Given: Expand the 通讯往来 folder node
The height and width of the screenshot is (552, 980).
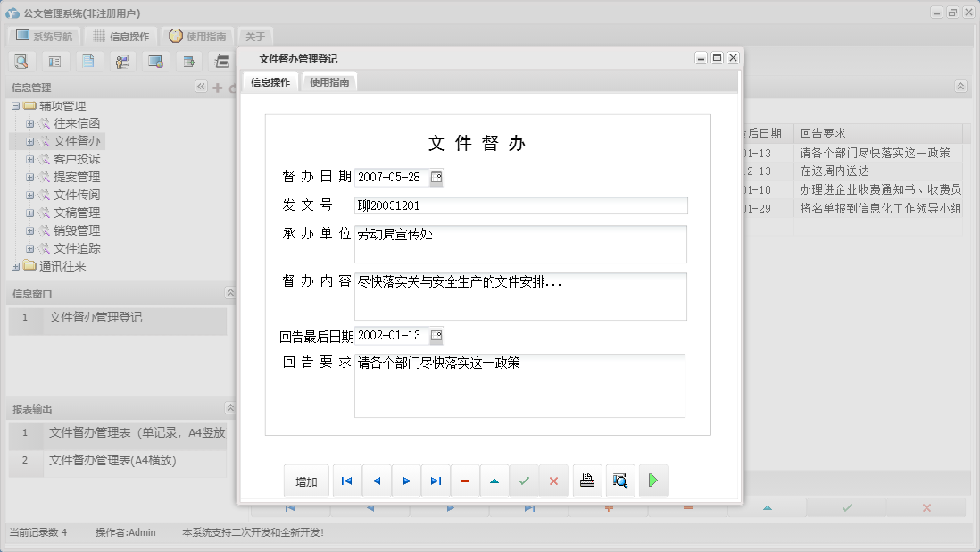Looking at the screenshot, I should point(15,265).
